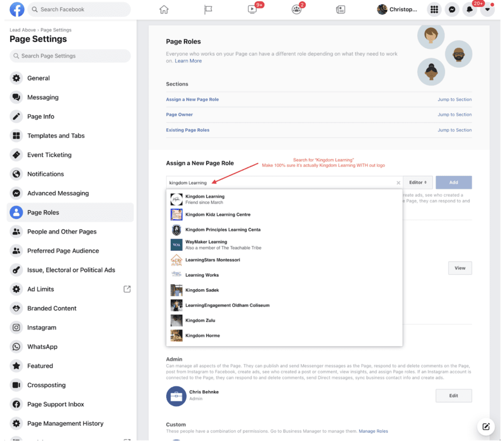Open the notifications bell
This screenshot has height=442, width=504.
pos(470,10)
